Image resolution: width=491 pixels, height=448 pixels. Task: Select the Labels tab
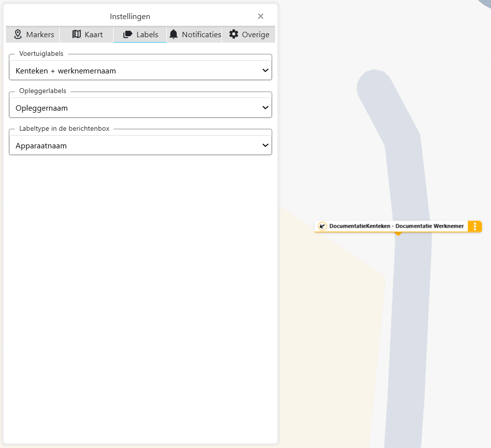click(x=140, y=34)
